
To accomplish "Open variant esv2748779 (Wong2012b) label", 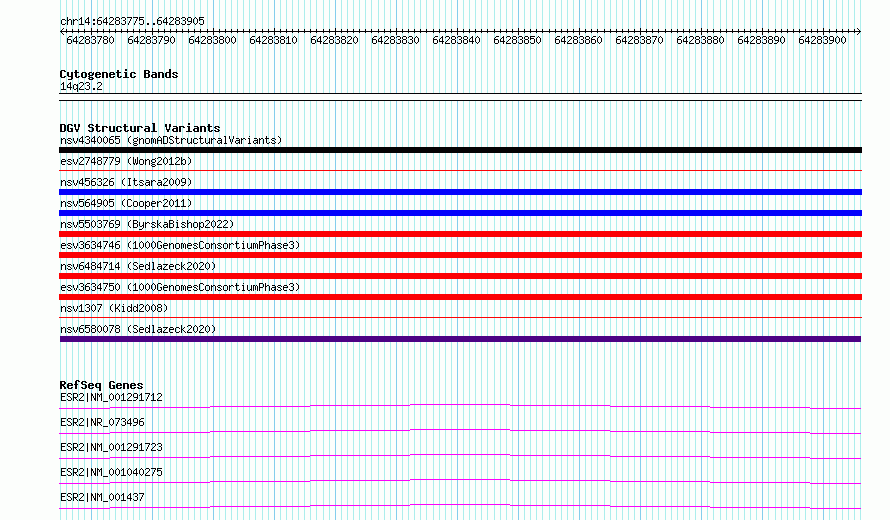I will point(126,161).
